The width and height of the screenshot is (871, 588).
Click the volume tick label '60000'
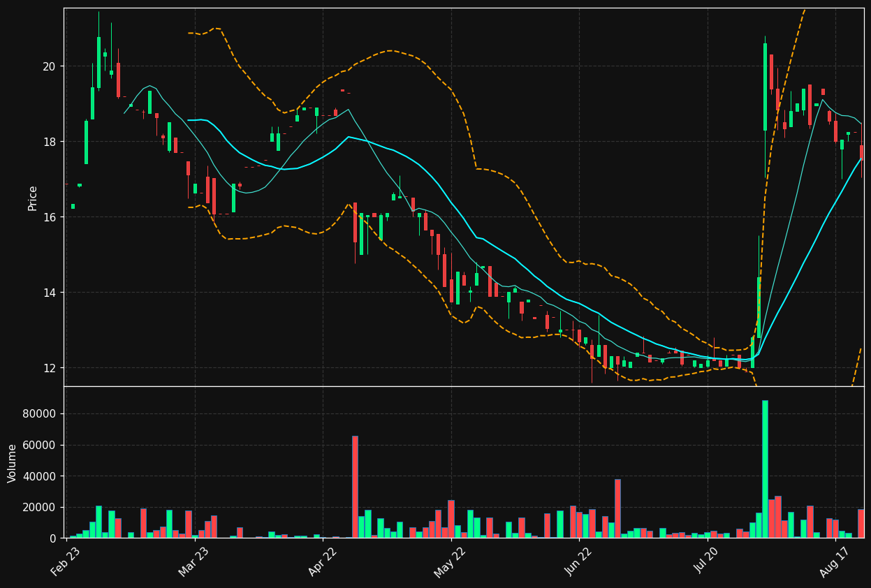click(x=41, y=446)
